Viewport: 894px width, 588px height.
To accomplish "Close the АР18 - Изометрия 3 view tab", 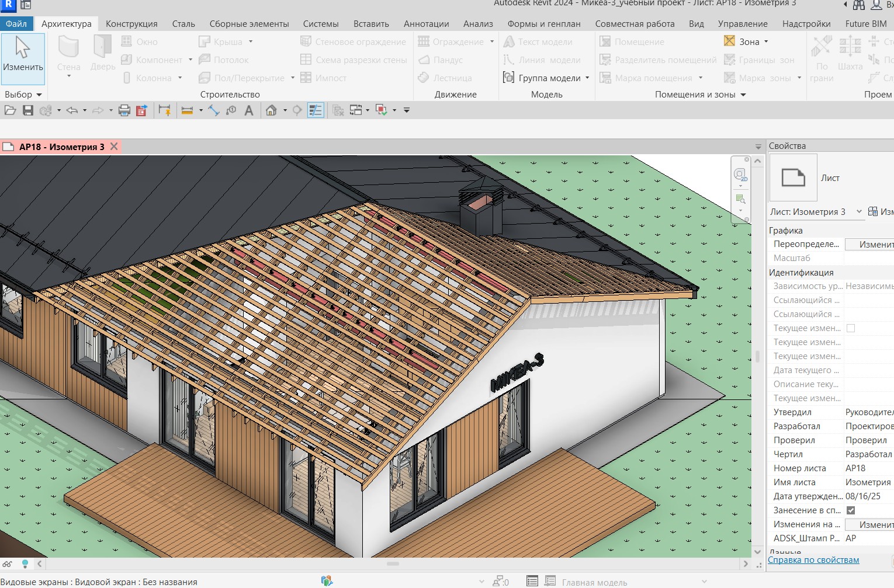I will [115, 147].
